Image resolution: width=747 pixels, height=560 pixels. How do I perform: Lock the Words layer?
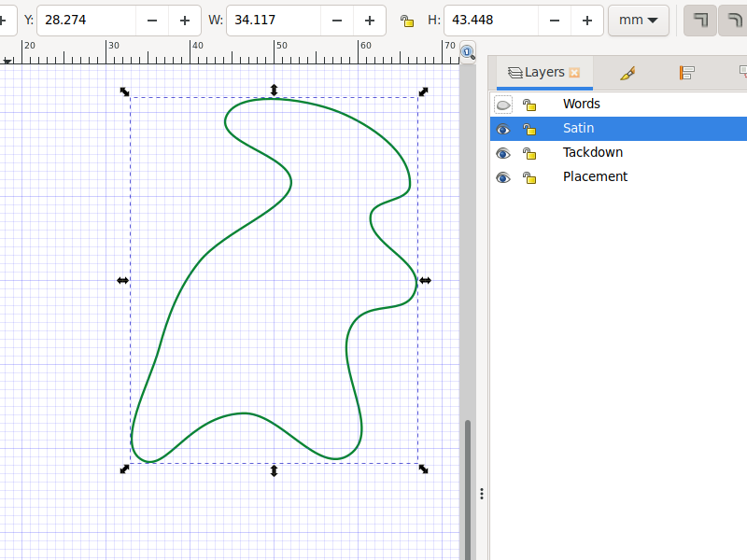(529, 105)
